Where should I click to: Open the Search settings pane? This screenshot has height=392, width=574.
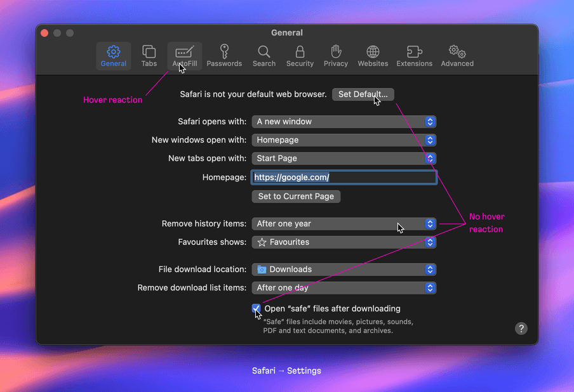coord(264,56)
